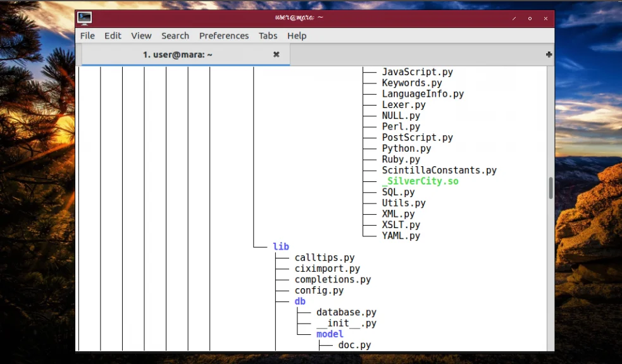Click the terminal icon in the title bar
The width and height of the screenshot is (622, 364).
coord(84,18)
